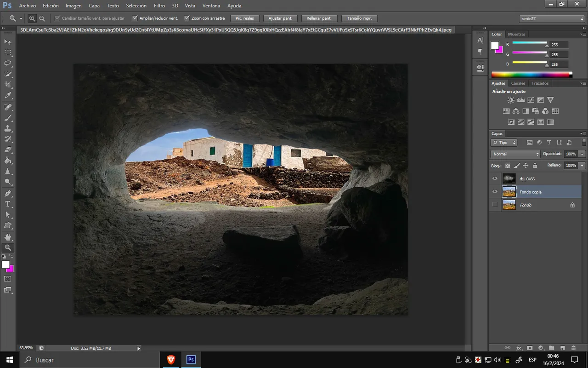This screenshot has height=368, width=588.
Task: Open the Capas panel options menu
Action: tap(583, 133)
